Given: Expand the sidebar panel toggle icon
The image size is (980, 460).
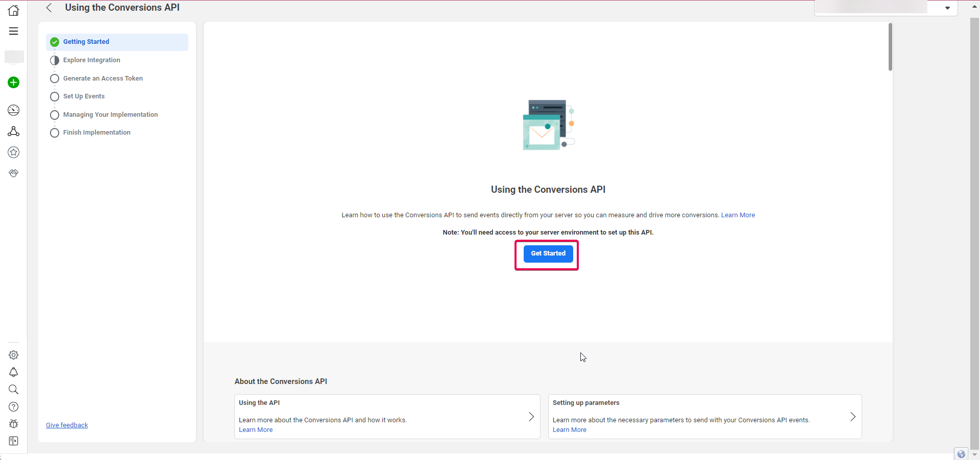Looking at the screenshot, I should 14,441.
